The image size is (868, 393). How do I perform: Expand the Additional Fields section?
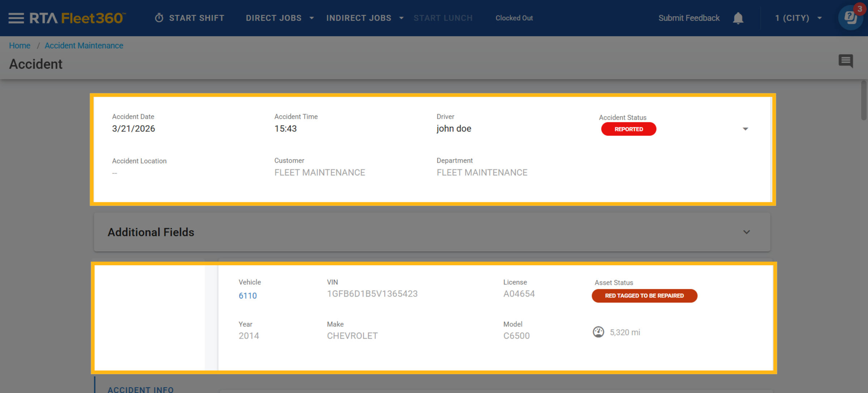(746, 232)
